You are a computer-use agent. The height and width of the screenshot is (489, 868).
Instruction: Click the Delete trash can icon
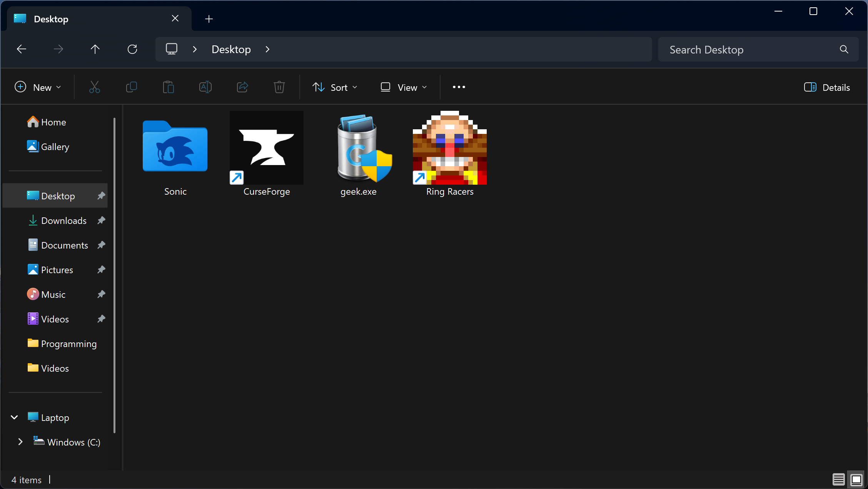click(279, 87)
